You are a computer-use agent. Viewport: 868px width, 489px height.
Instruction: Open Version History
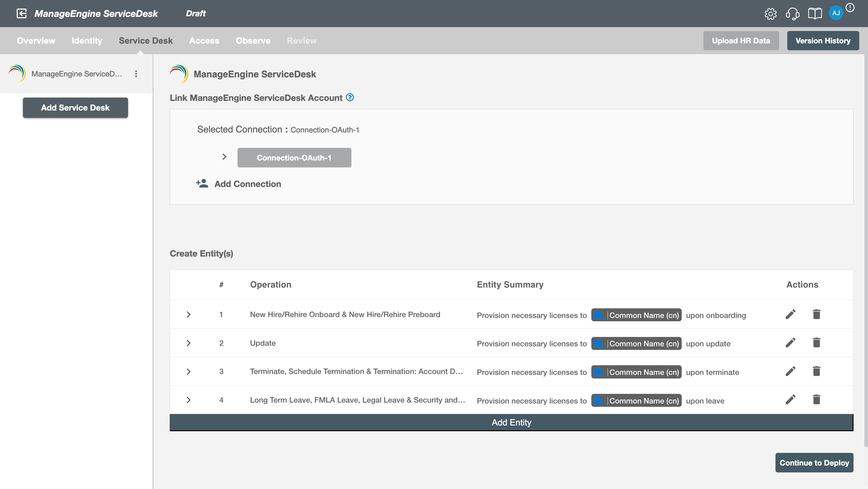pos(823,41)
